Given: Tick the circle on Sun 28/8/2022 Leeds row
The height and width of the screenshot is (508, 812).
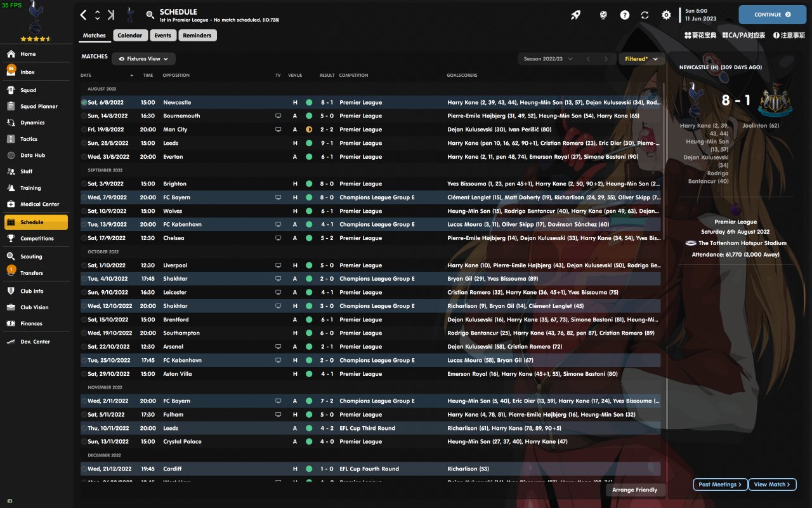Looking at the screenshot, I should pos(84,144).
